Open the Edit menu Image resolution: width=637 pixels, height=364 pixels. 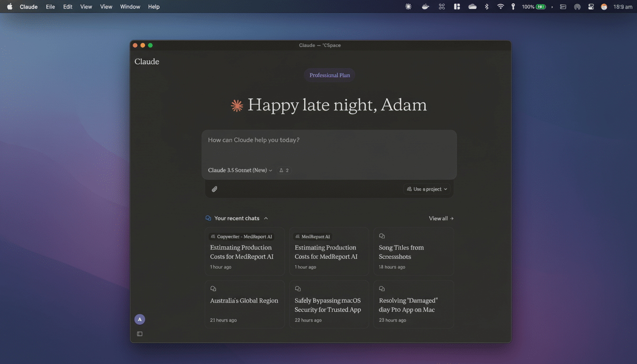pos(68,7)
